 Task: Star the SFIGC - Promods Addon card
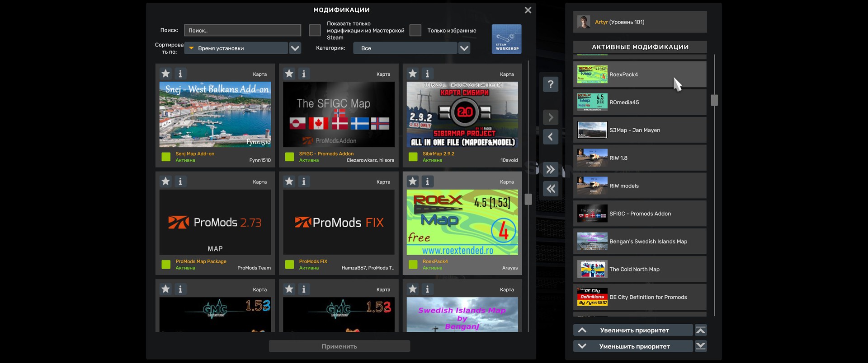pos(289,74)
